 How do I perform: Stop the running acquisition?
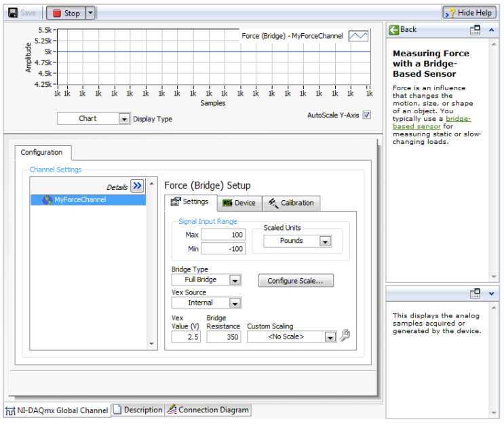(66, 13)
